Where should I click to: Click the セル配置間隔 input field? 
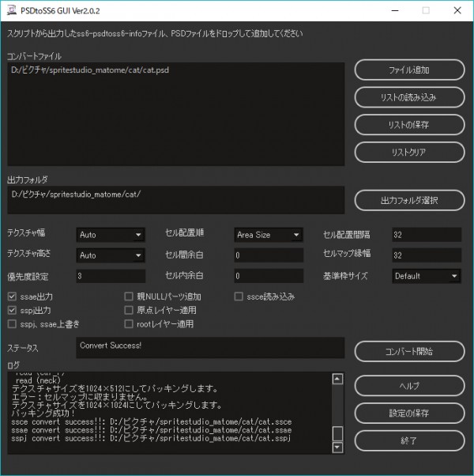427,235
